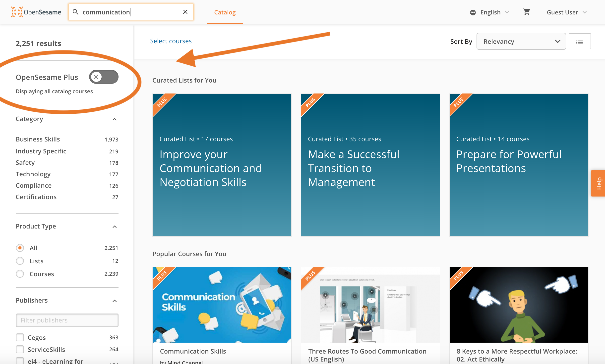Click Three Routes To Good Communication title

(x=367, y=355)
